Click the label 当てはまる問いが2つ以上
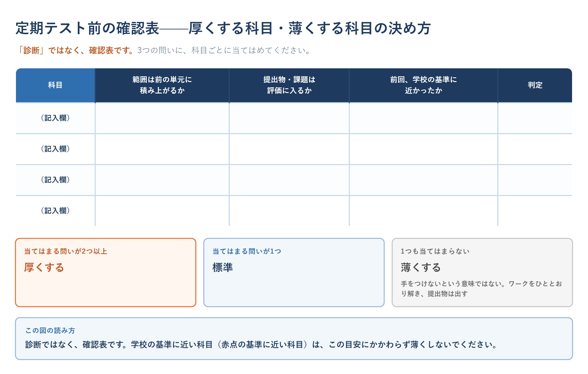588x374 pixels. 66,251
